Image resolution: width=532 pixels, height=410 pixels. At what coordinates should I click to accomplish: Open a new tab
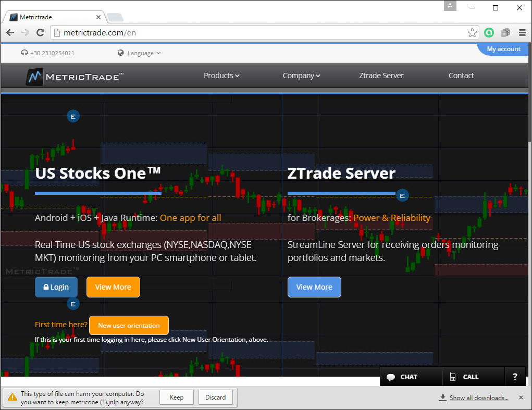point(115,17)
